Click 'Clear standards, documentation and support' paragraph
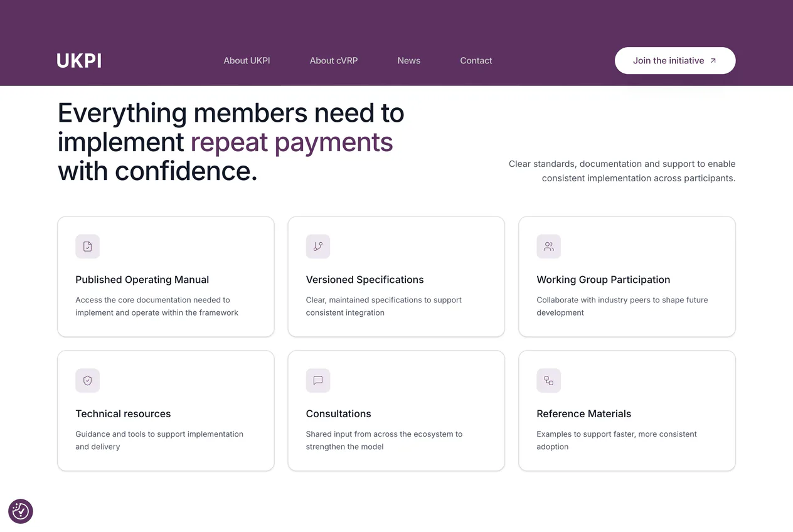Viewport: 793px width, 532px height. [x=622, y=171]
